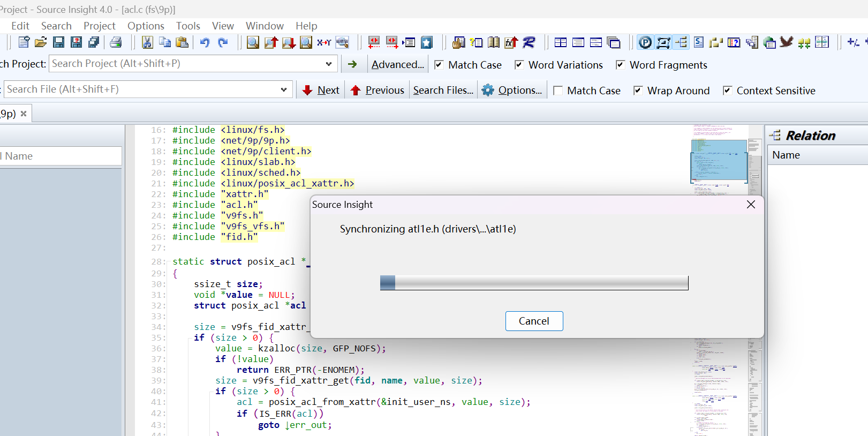Click the green Search Project arrow
This screenshot has height=436, width=868.
(x=352, y=64)
